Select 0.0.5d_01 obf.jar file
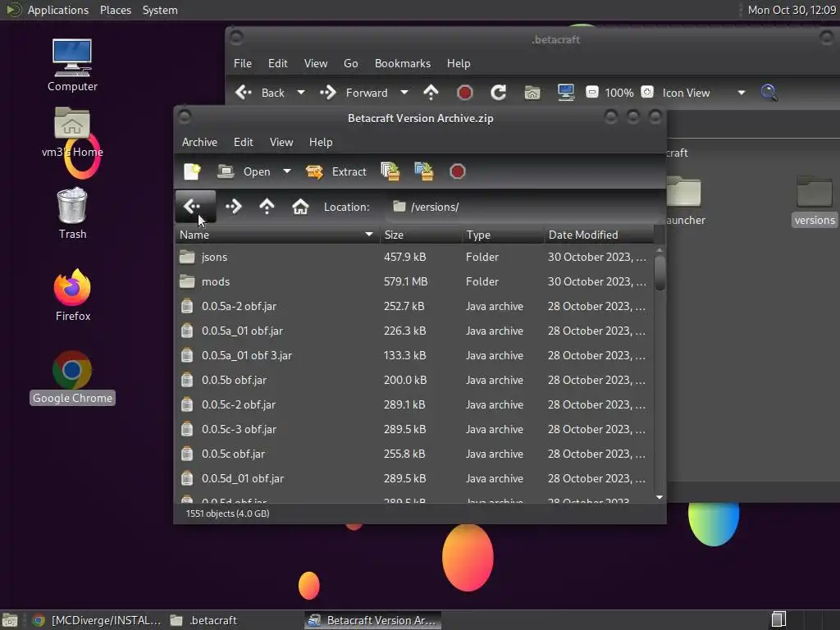 pyautogui.click(x=414, y=479)
